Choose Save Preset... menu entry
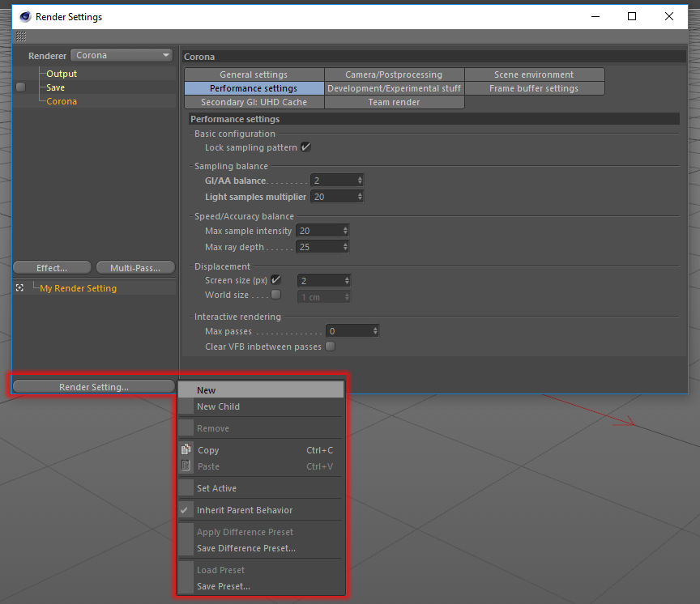This screenshot has height=604, width=700. [261, 586]
